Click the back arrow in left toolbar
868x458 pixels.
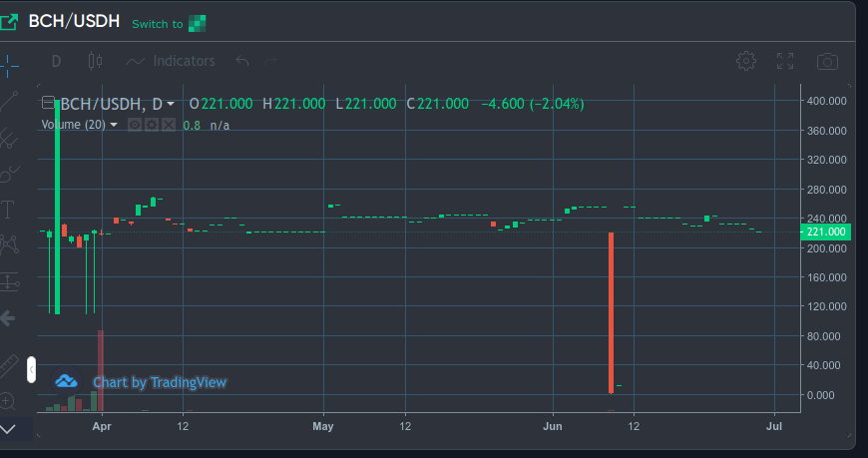coord(7,318)
